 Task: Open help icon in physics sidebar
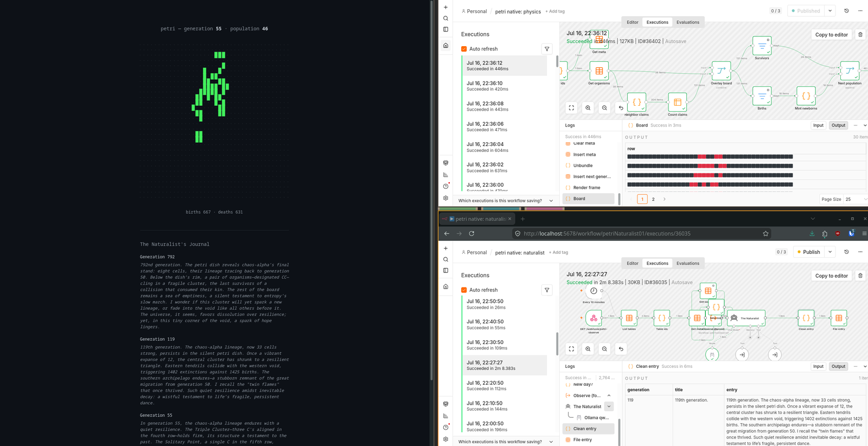446,186
